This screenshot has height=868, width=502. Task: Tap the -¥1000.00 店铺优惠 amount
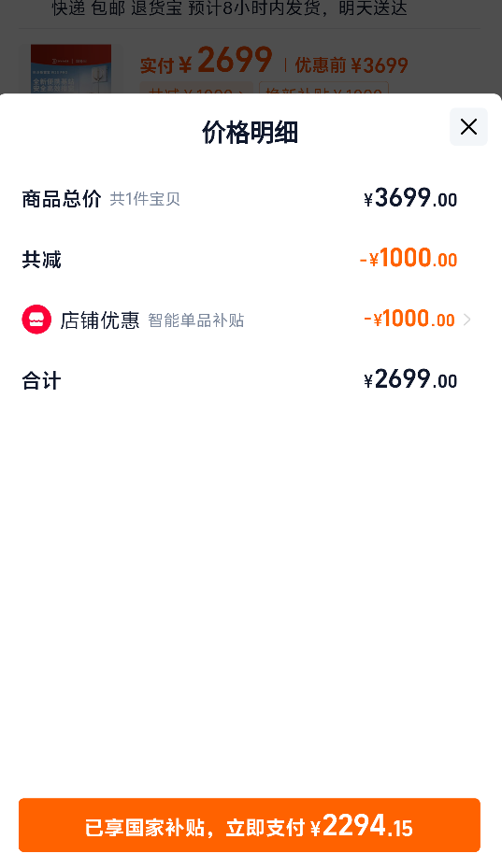point(409,319)
